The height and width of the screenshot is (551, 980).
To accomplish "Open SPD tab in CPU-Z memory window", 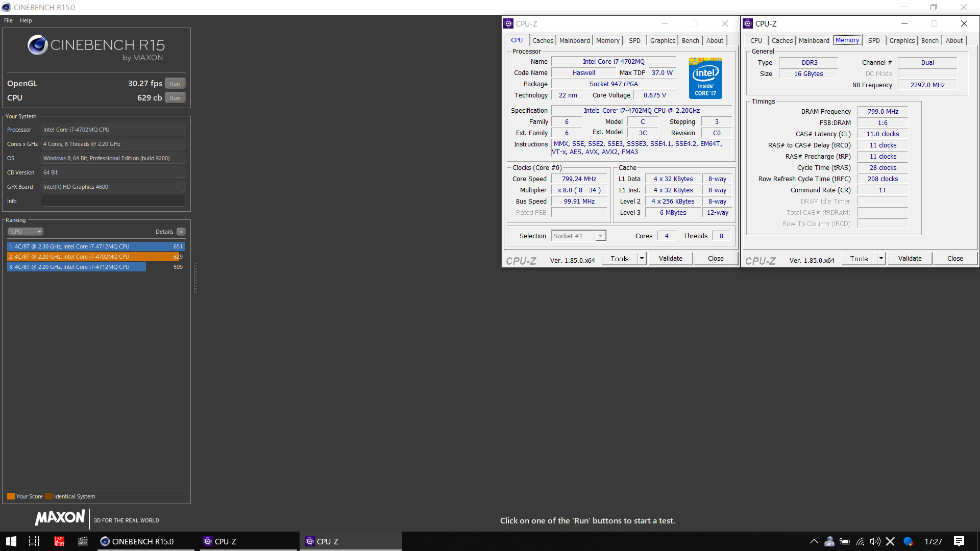I will pyautogui.click(x=874, y=41).
